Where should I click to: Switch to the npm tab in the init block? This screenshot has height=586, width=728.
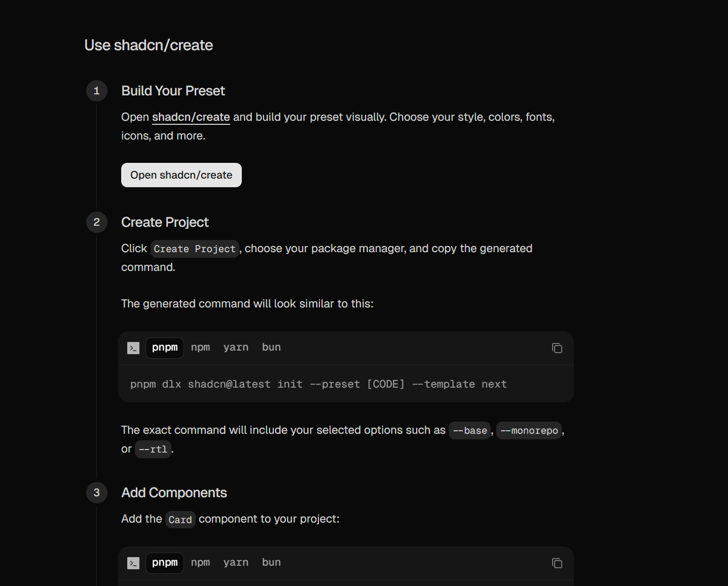(x=200, y=347)
